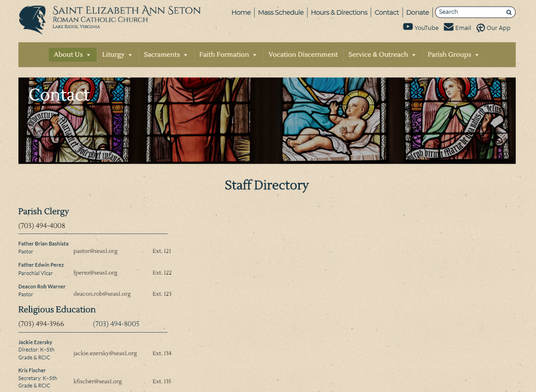Expand the About Us dropdown menu
Viewport: 536px width, 392px height.
click(x=72, y=54)
